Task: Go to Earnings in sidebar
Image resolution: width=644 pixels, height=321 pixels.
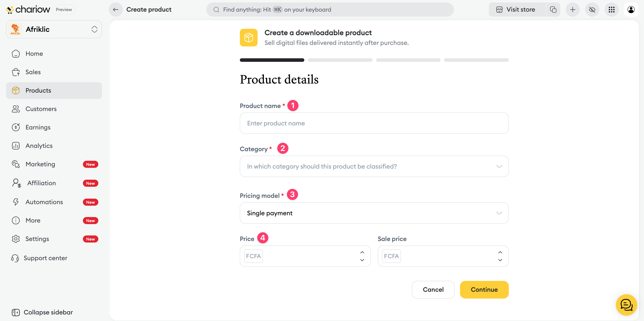Action: (x=38, y=127)
